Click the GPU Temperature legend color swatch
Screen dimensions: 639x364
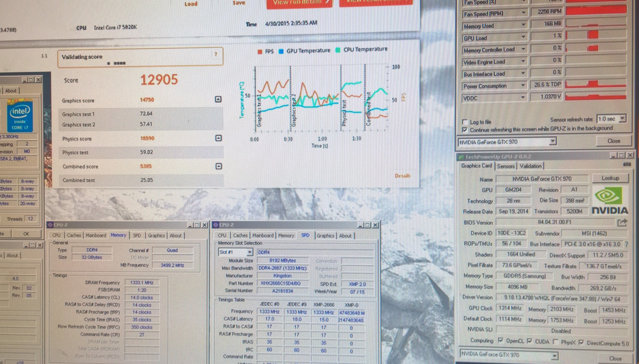coord(281,51)
